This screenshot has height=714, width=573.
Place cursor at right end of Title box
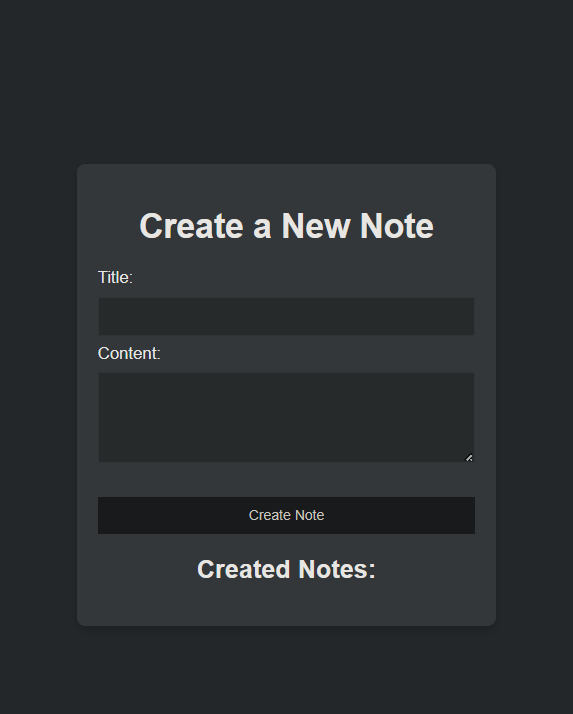tap(470, 316)
